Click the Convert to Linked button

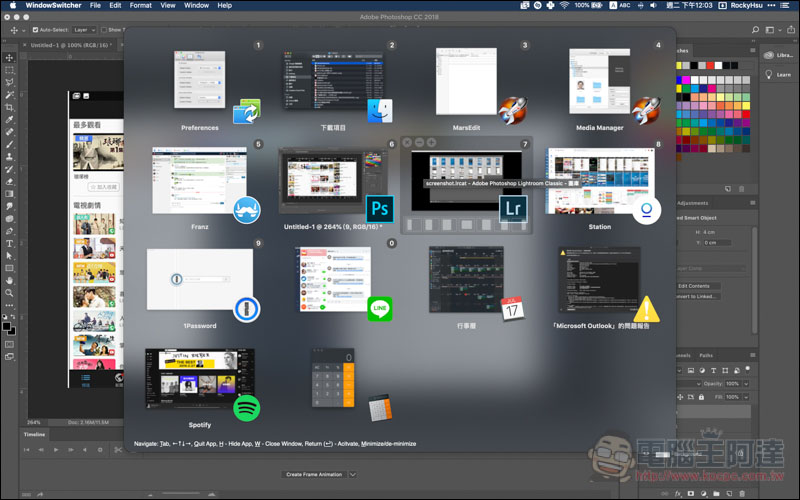pos(697,296)
